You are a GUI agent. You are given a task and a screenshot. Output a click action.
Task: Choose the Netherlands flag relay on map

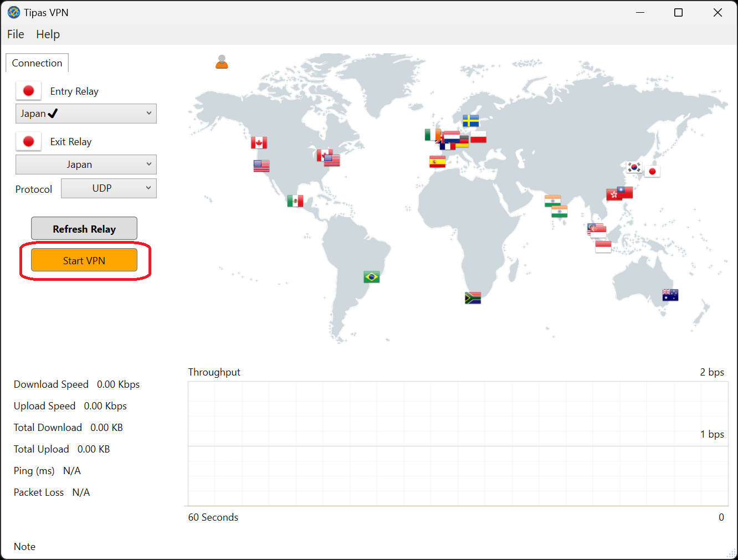452,136
